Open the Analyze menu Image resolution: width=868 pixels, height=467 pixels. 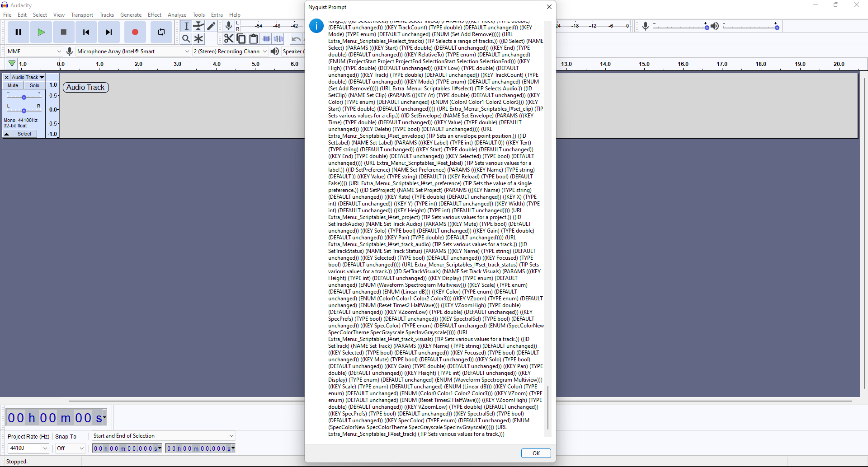tap(177, 15)
